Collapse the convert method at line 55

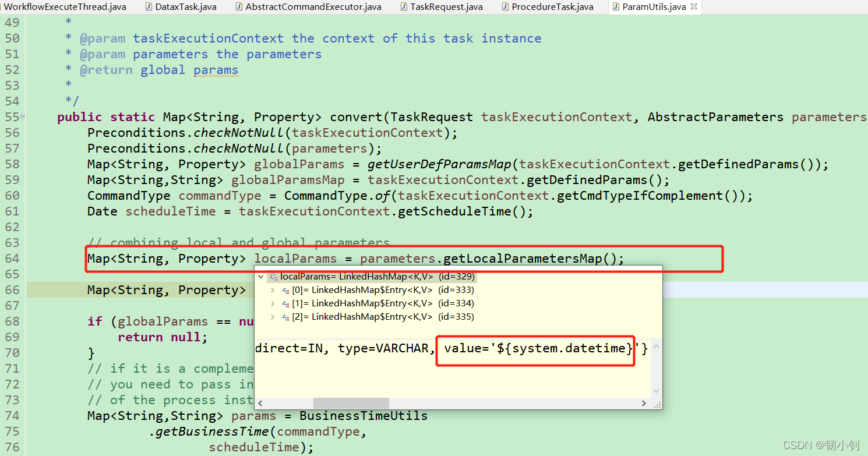23,116
